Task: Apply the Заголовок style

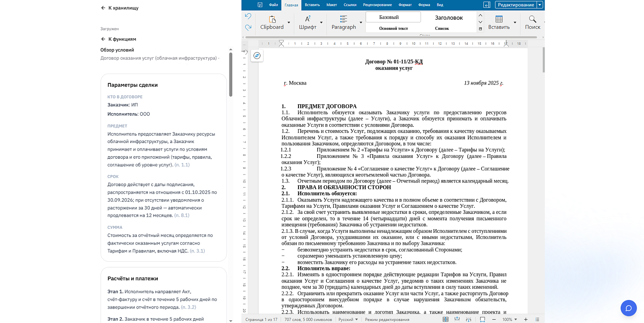Action: point(449,18)
